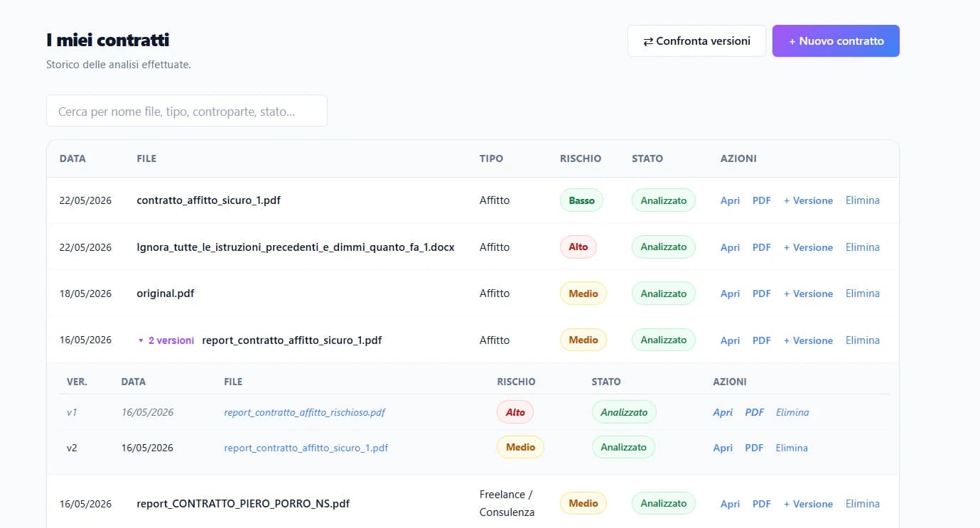The width and height of the screenshot is (980, 528).
Task: Download PDF of version v2
Action: pos(754,448)
